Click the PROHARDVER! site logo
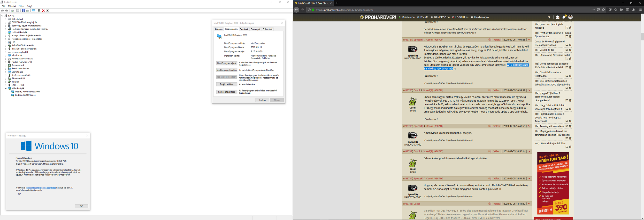The image size is (644, 220). pyautogui.click(x=378, y=17)
